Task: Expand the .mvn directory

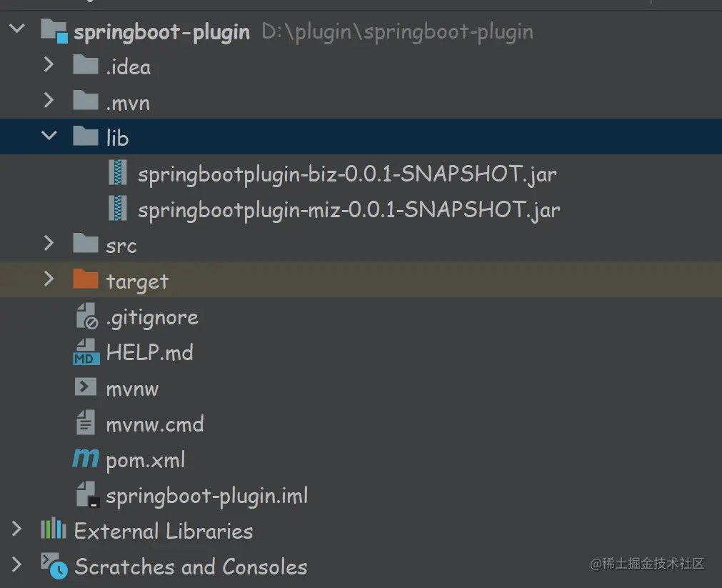Action: 49,101
